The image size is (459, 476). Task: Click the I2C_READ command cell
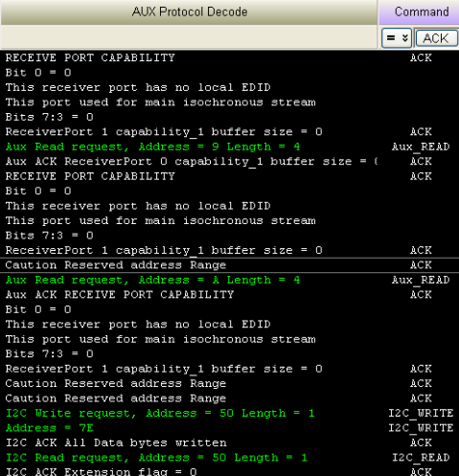(421, 458)
